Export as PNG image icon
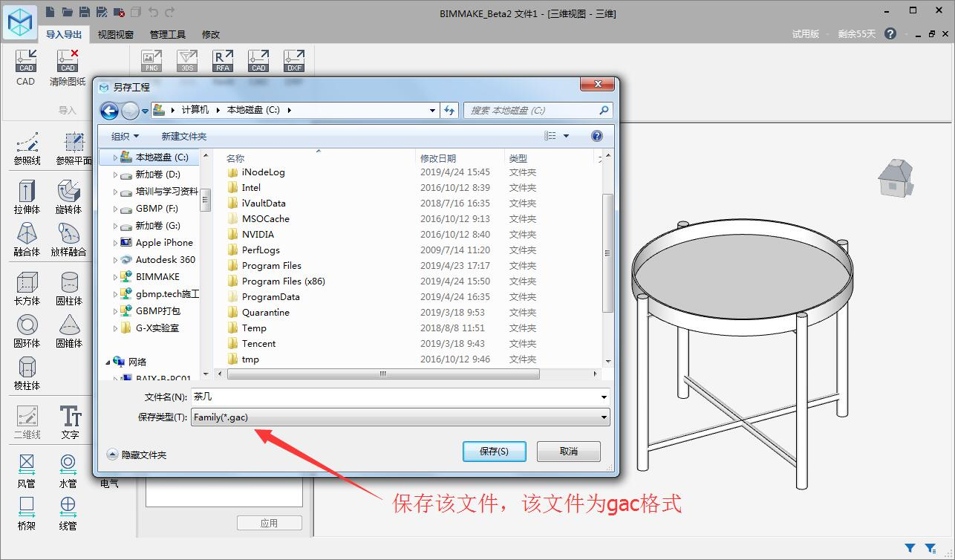The image size is (955, 560). 151,61
